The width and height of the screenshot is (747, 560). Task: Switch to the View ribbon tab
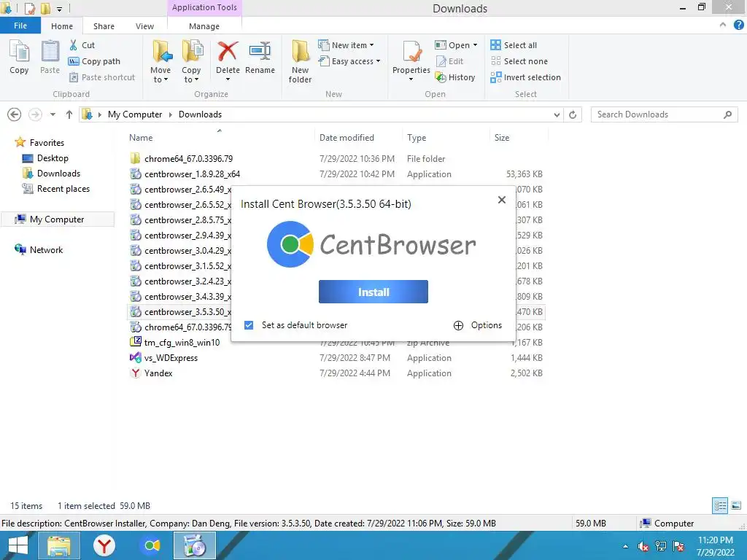click(x=144, y=26)
